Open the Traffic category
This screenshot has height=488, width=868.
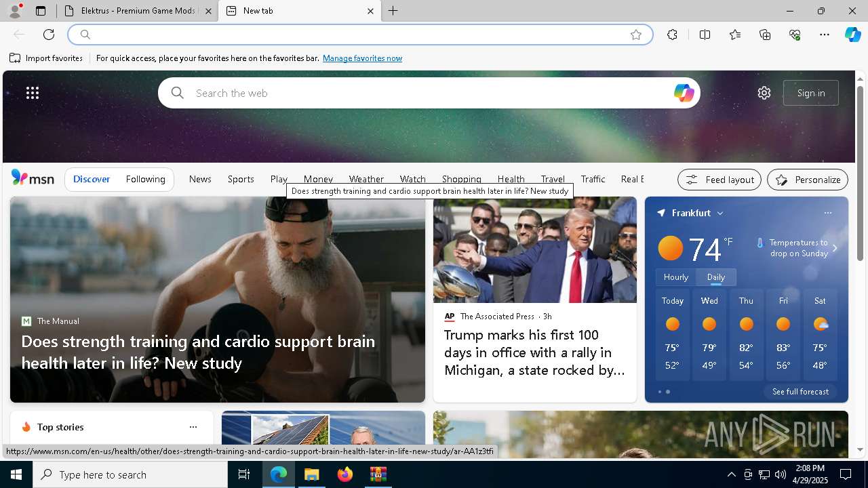pos(593,179)
